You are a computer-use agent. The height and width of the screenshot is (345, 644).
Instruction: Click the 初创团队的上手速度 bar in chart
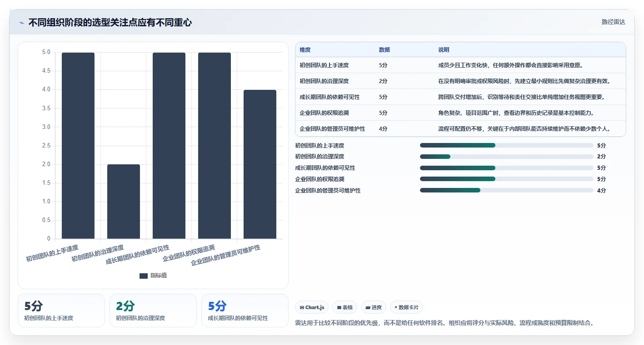(x=78, y=146)
